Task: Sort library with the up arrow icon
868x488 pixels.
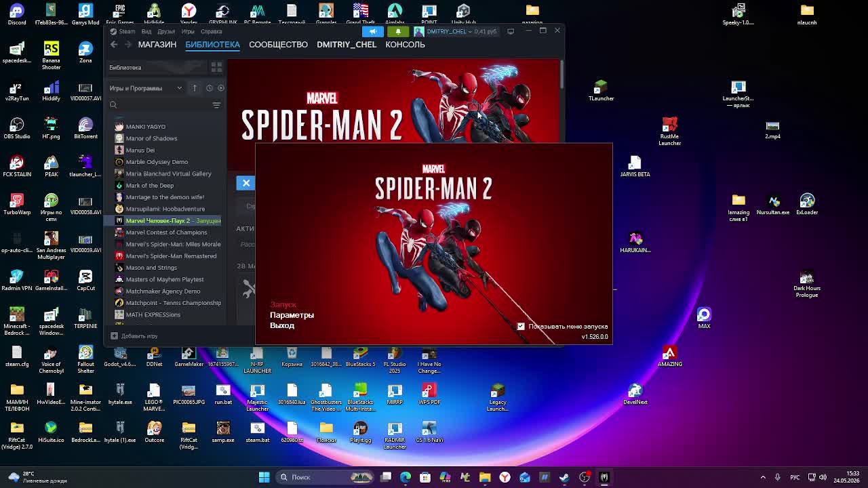Action: pos(195,88)
